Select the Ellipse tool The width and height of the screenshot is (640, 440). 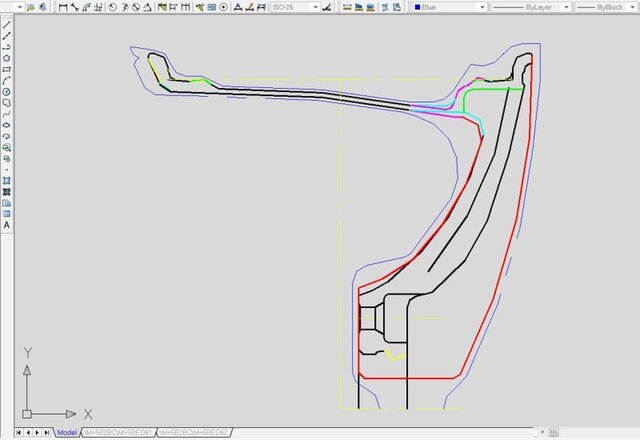(6, 124)
